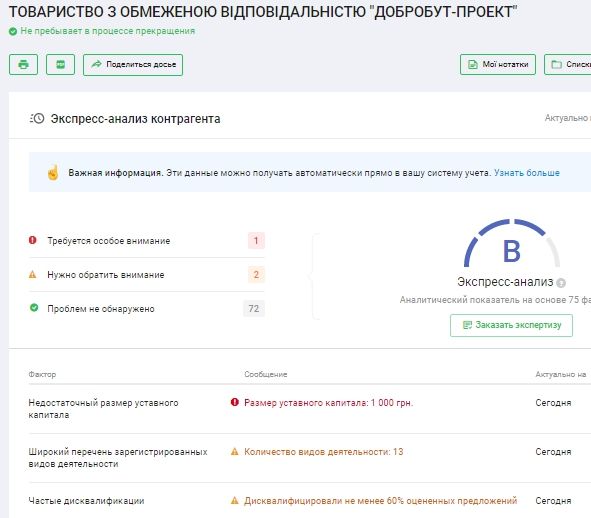The width and height of the screenshot is (591, 518).
Task: Click 'Сегодня' in the activities count row
Action: coord(553,452)
